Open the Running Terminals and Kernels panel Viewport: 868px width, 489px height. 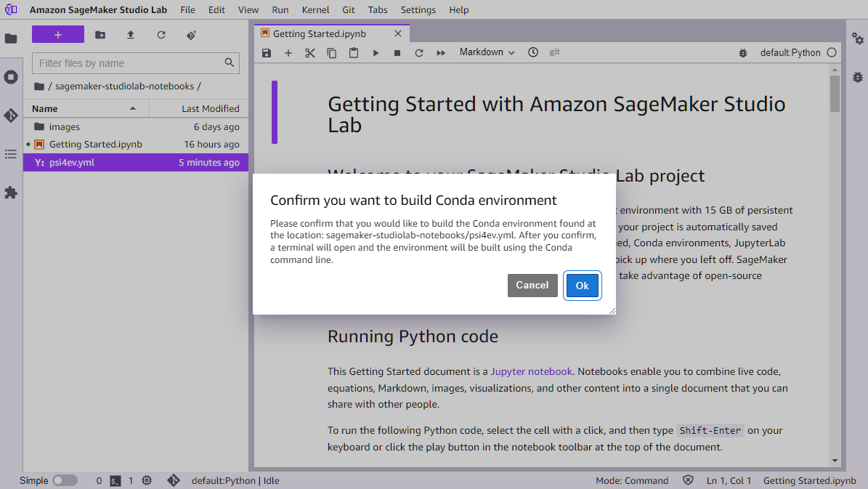coord(11,77)
